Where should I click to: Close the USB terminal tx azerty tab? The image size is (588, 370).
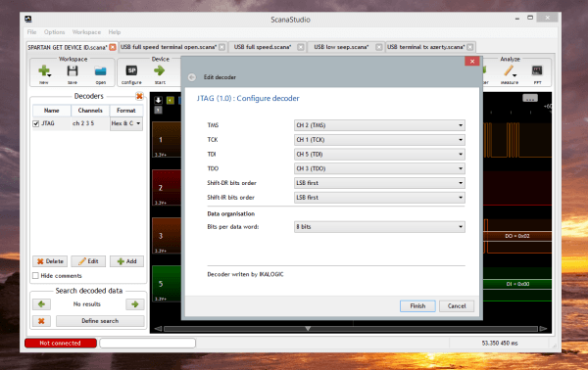coord(469,47)
